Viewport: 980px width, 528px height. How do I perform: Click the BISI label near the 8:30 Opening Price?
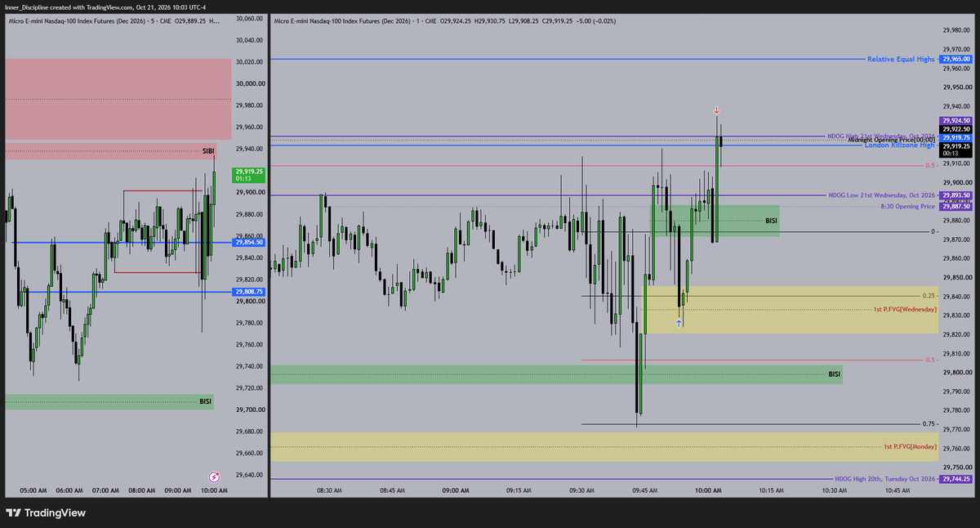[x=771, y=221]
